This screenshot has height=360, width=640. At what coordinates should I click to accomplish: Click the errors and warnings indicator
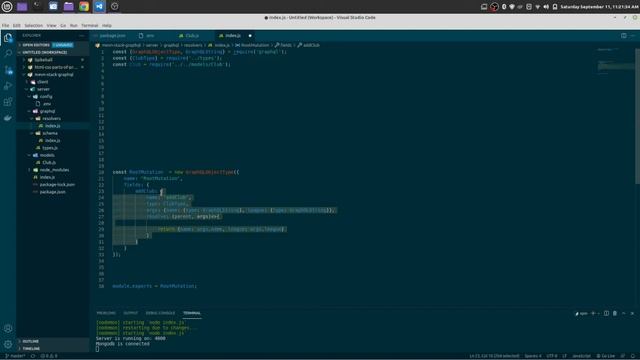(49, 356)
